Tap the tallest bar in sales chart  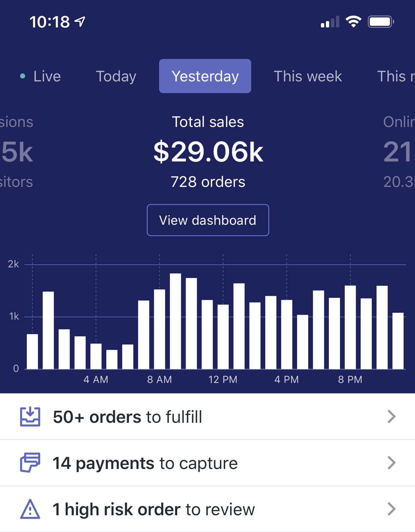point(176,321)
